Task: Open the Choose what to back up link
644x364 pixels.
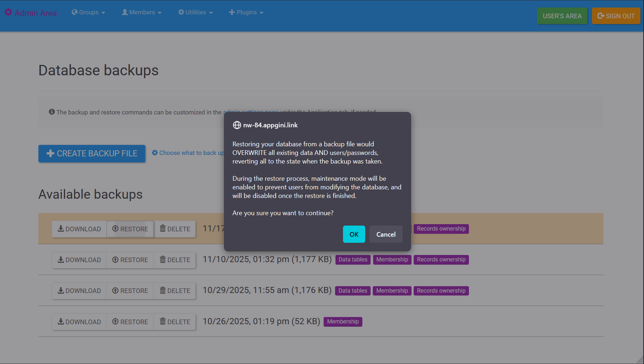Action: 188,153
